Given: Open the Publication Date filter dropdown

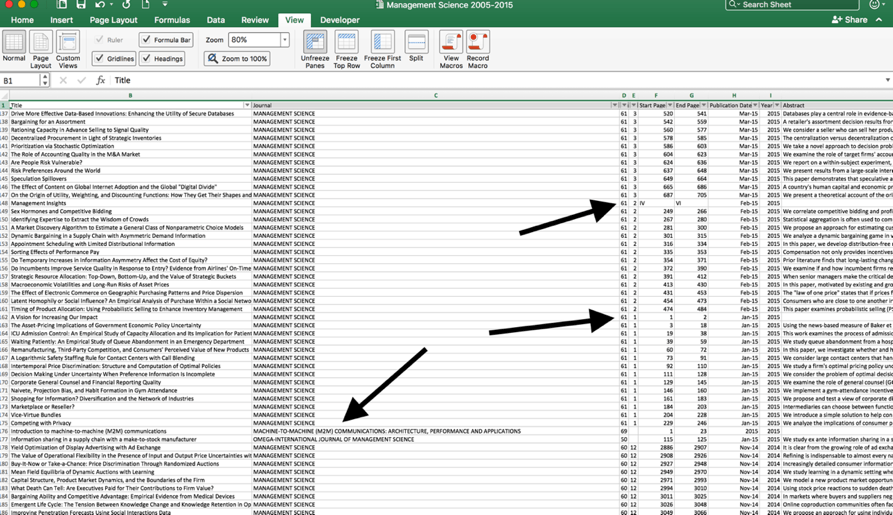Looking at the screenshot, I should pyautogui.click(x=755, y=105).
